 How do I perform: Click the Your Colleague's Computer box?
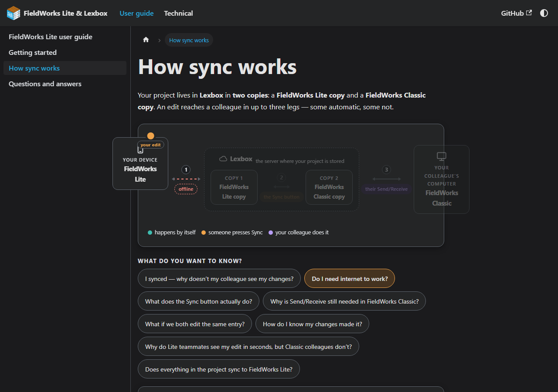[442, 179]
